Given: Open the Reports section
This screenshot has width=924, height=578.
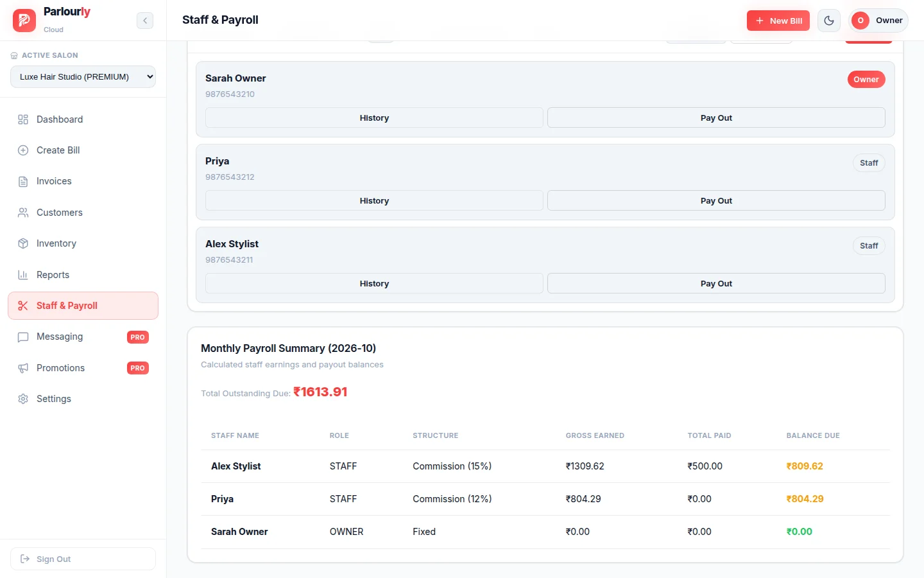Looking at the screenshot, I should click(x=83, y=275).
